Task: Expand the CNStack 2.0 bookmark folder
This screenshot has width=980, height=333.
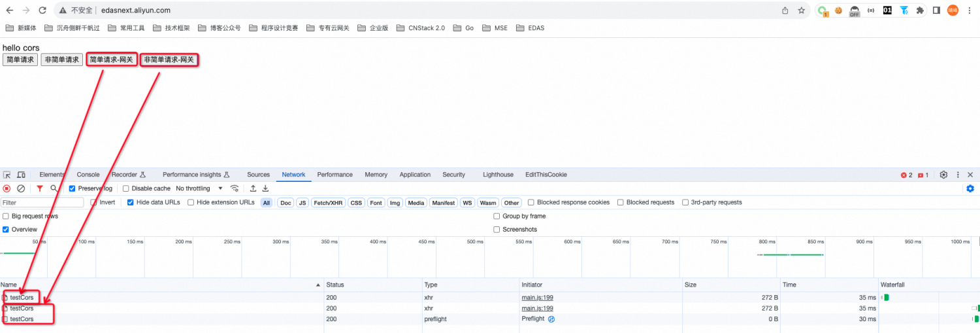Action: pyautogui.click(x=419, y=28)
